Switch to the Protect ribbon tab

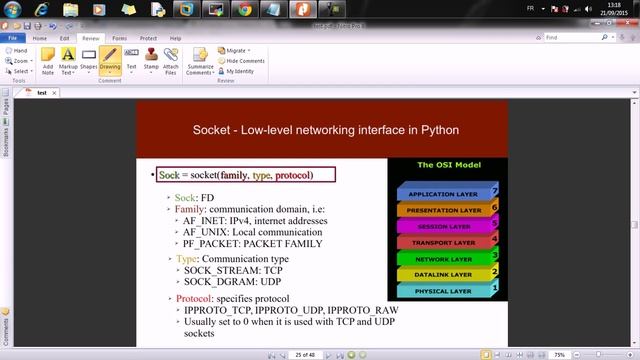148,38
